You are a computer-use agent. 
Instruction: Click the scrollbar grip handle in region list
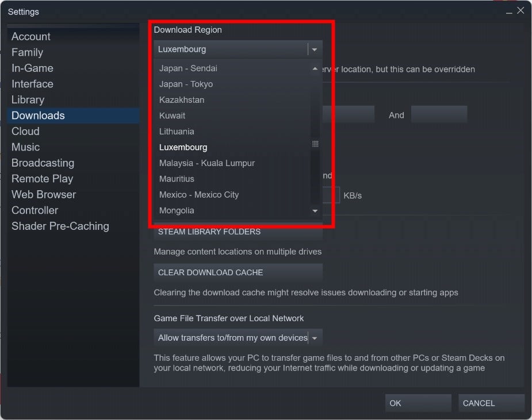[x=315, y=144]
